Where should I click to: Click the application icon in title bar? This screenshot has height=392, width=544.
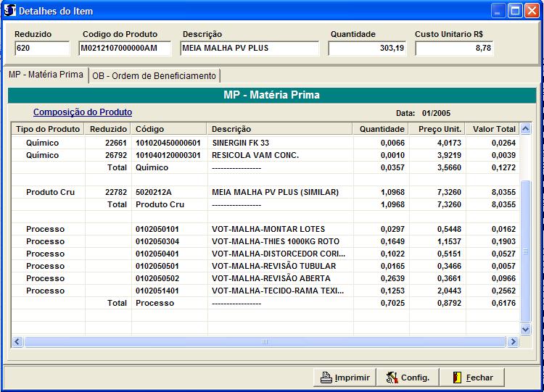pos(9,11)
